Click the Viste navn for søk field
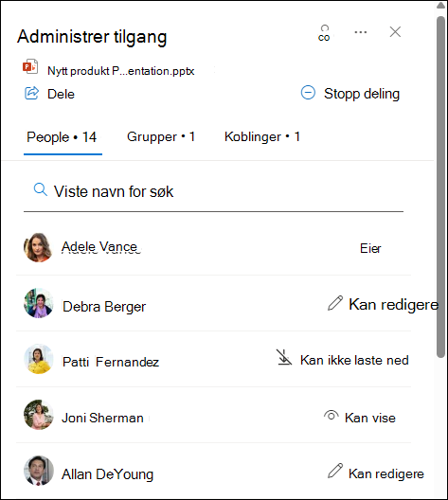The image size is (448, 500). pyautogui.click(x=213, y=192)
